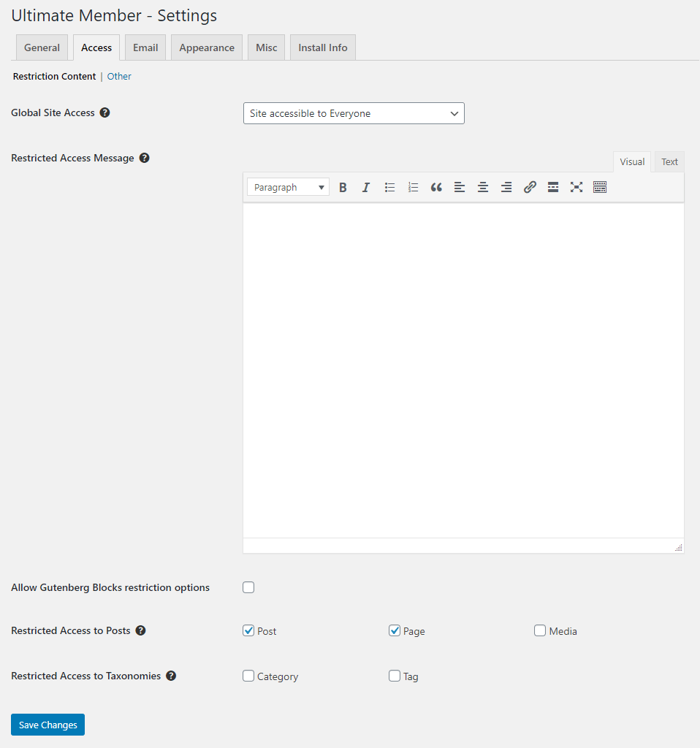700x748 pixels.
Task: Insert a Read More tag
Action: pyautogui.click(x=553, y=188)
